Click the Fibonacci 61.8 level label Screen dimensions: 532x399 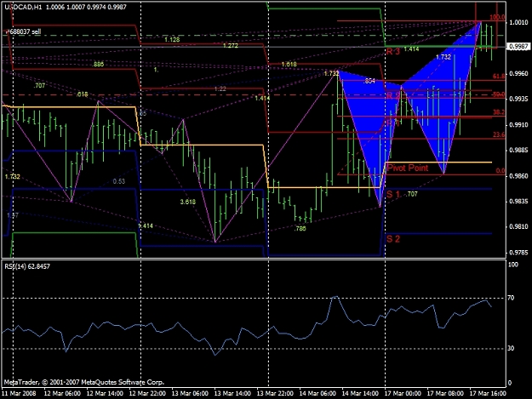(499, 77)
